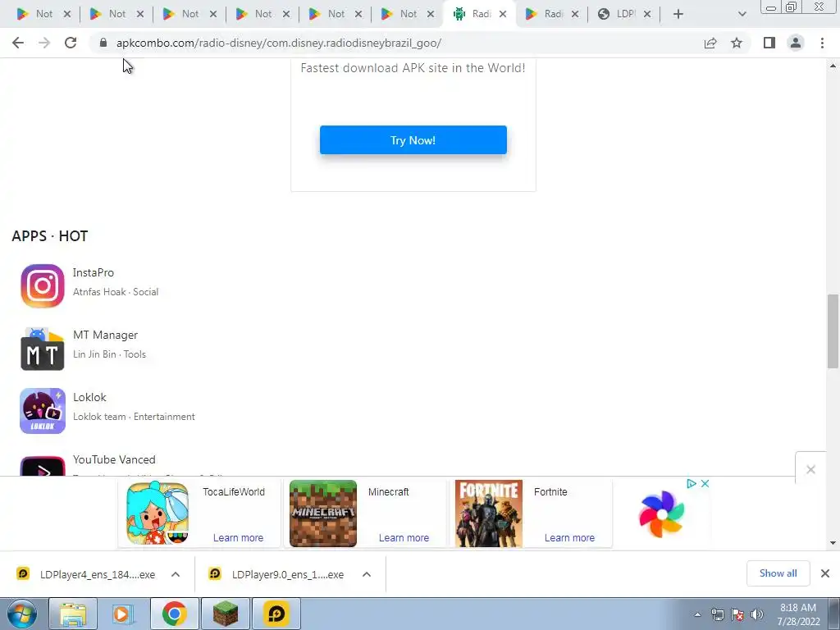Image resolution: width=840 pixels, height=630 pixels.
Task: Share this page via the share icon
Action: [x=710, y=43]
